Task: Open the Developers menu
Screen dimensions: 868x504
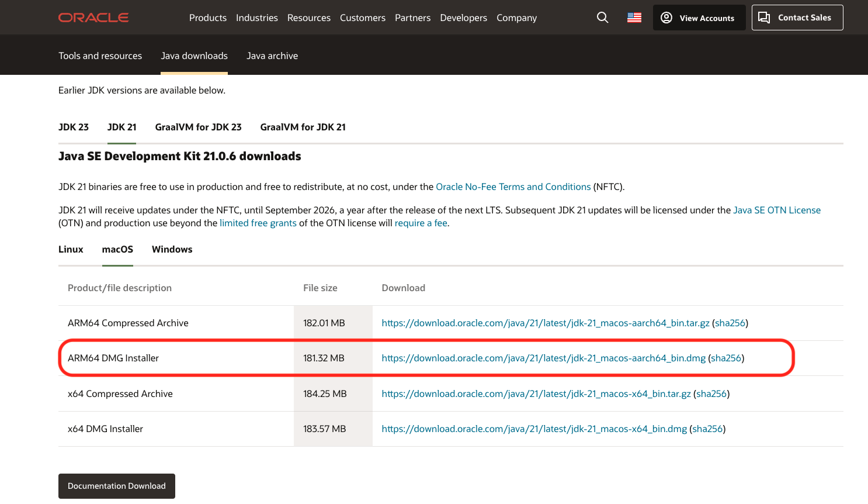Action: pyautogui.click(x=464, y=18)
